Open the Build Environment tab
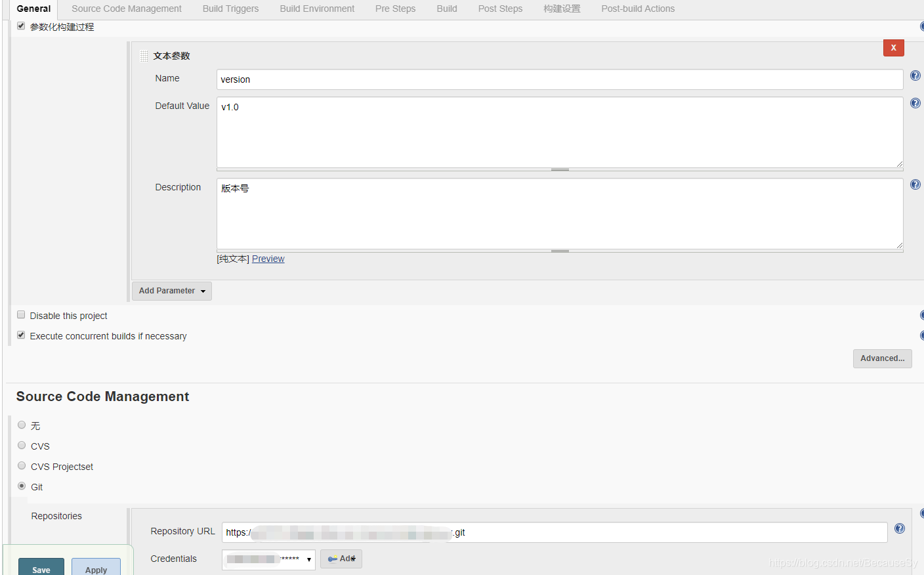Image resolution: width=924 pixels, height=575 pixels. 317,9
